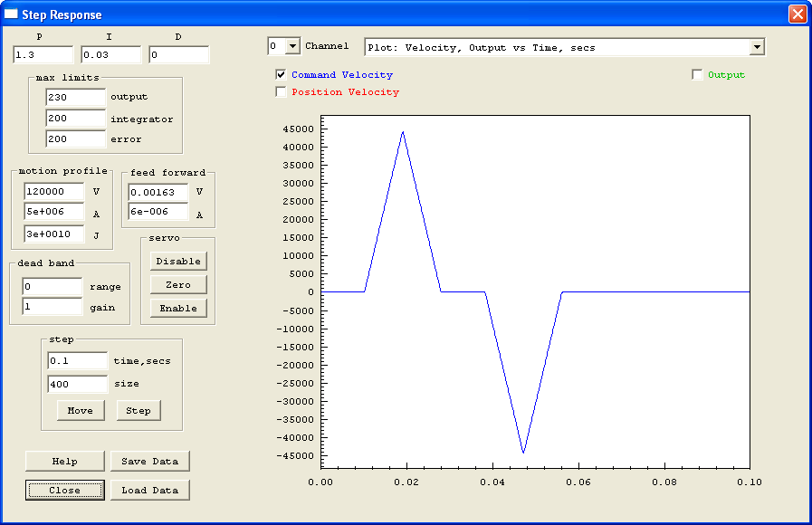812x525 pixels.
Task: Open the Channel number dropdown
Action: (x=291, y=46)
